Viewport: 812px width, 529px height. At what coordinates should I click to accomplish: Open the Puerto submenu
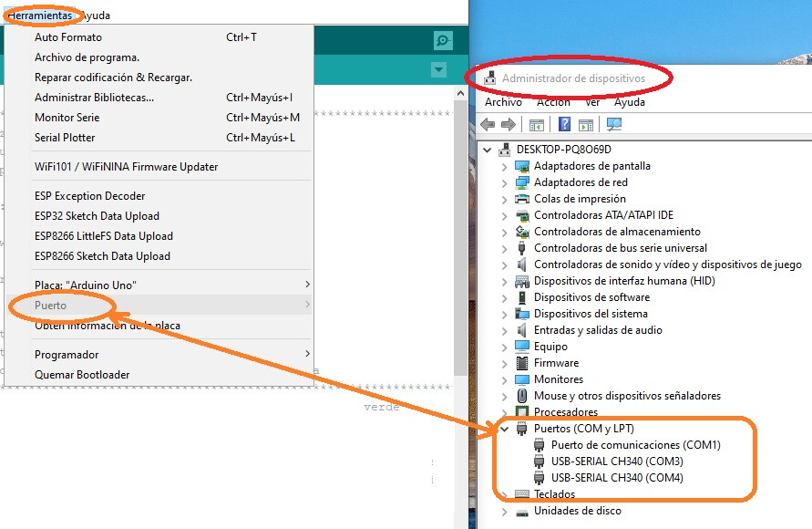[x=50, y=306]
